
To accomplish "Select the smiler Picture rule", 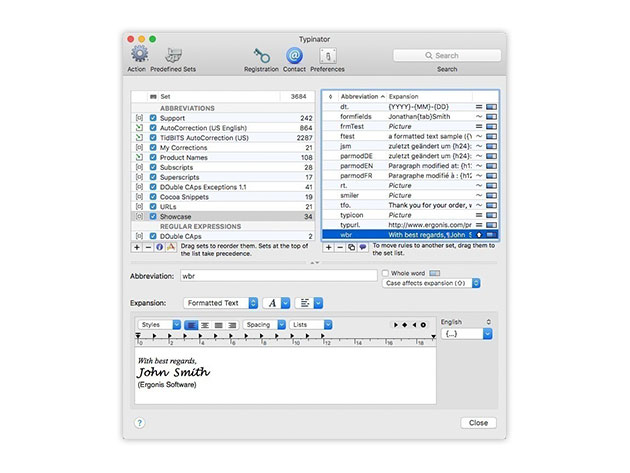I will 410,195.
